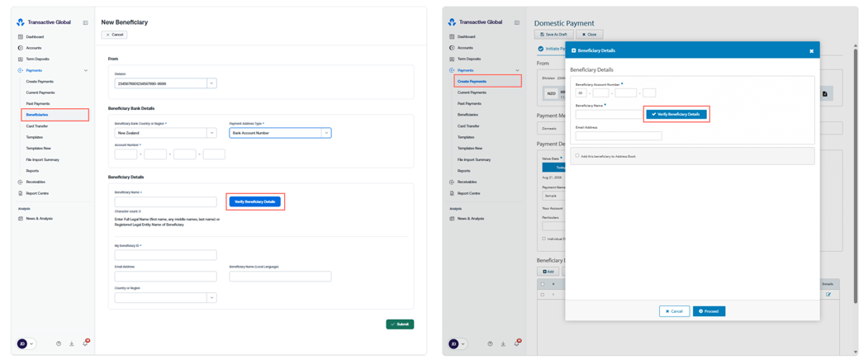Click Email Address field in Beneficiary Details dialog
The width and height of the screenshot is (868, 360).
click(x=619, y=135)
